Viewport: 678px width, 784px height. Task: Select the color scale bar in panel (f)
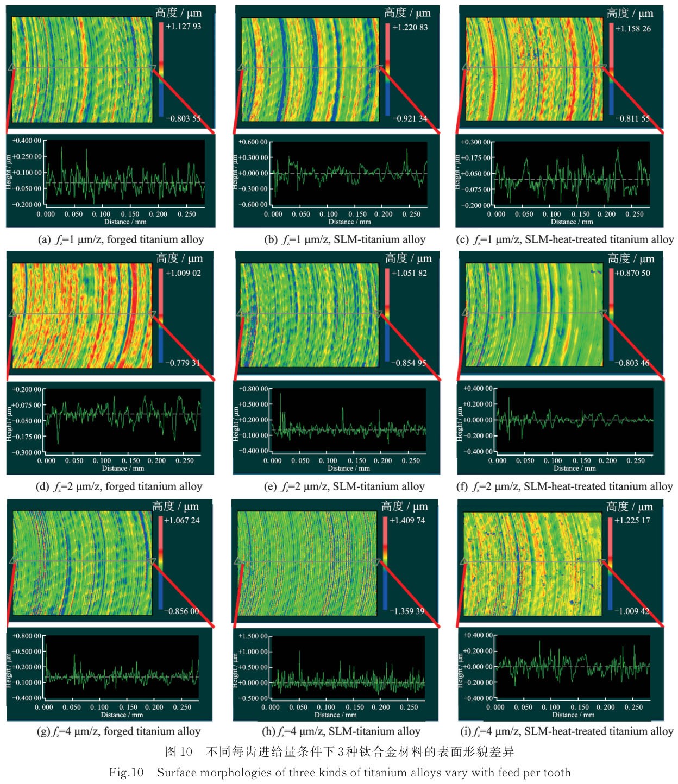tap(611, 317)
